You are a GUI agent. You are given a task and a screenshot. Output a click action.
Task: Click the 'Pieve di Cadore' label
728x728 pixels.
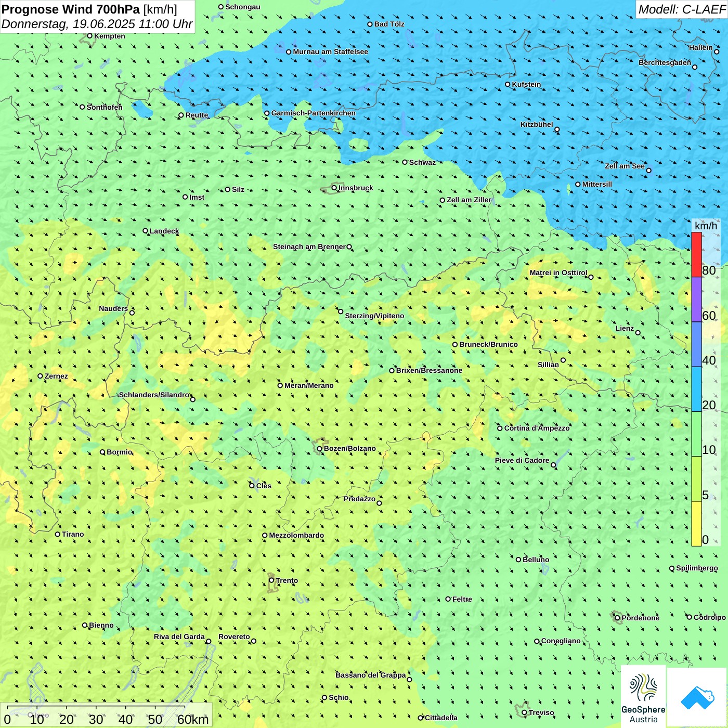(x=522, y=460)
